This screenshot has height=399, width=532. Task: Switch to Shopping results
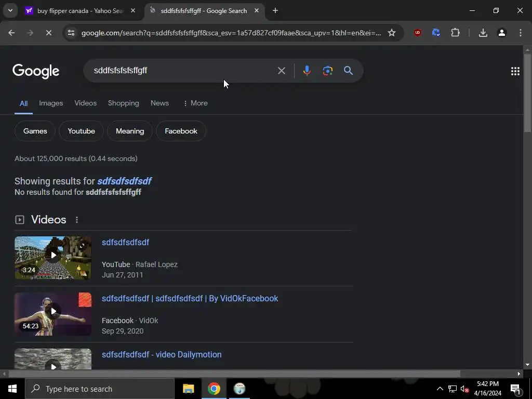tap(124, 103)
